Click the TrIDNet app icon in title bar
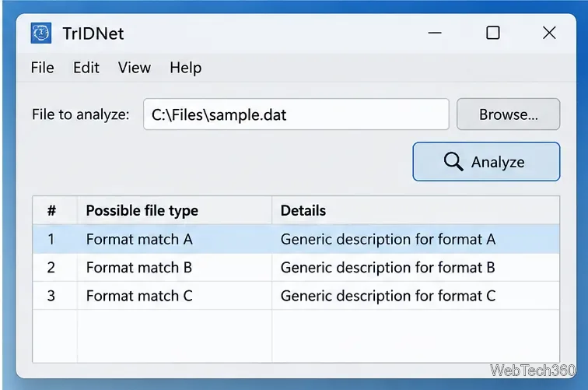 (x=41, y=33)
